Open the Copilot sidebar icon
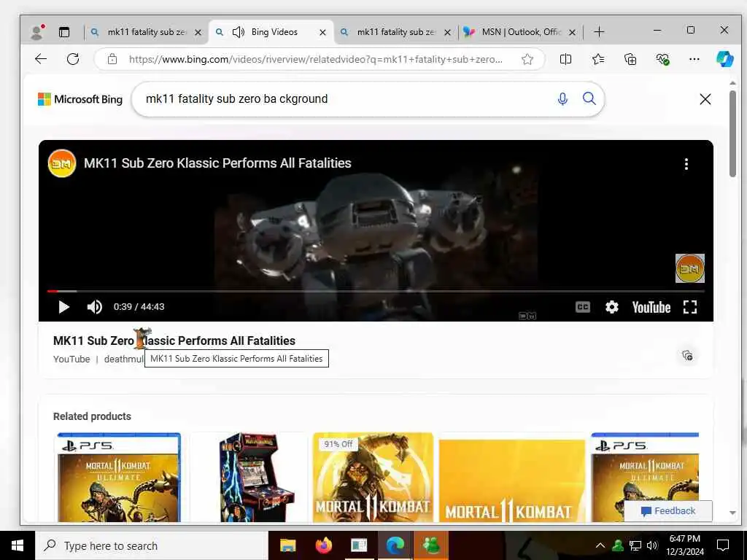Image resolution: width=747 pixels, height=560 pixels. (x=724, y=59)
